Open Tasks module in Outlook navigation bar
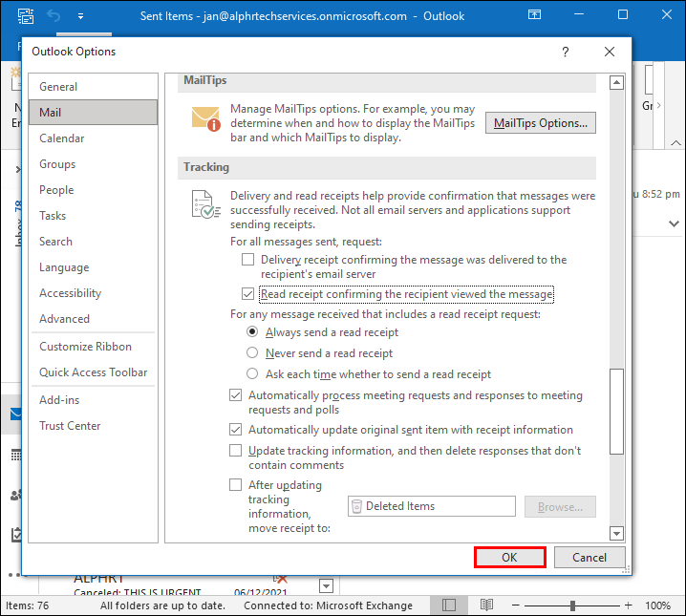The height and width of the screenshot is (616, 686). tap(15, 534)
